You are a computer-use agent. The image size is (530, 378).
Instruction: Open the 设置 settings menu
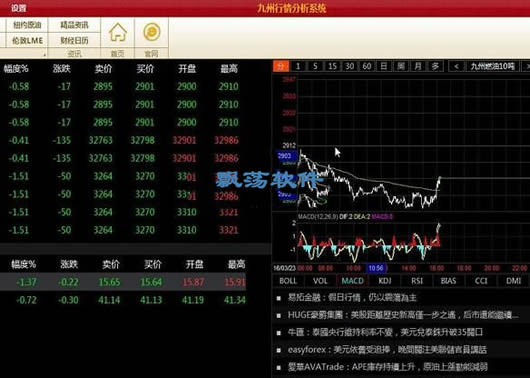(x=18, y=8)
